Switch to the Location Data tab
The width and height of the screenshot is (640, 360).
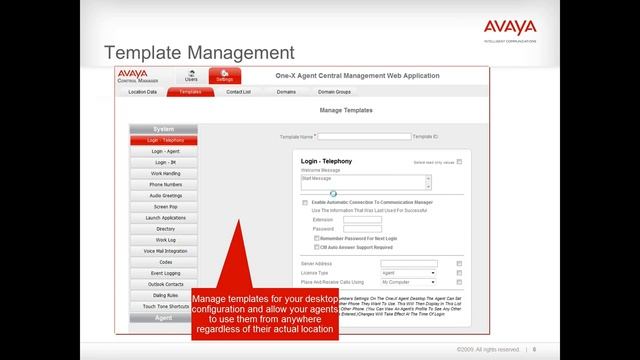142,92
